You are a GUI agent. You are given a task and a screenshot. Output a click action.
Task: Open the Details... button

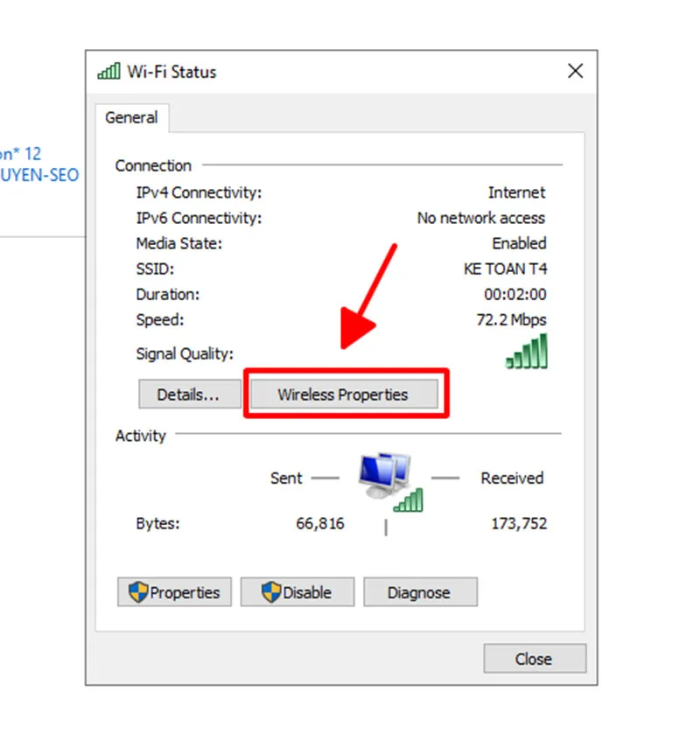(189, 395)
